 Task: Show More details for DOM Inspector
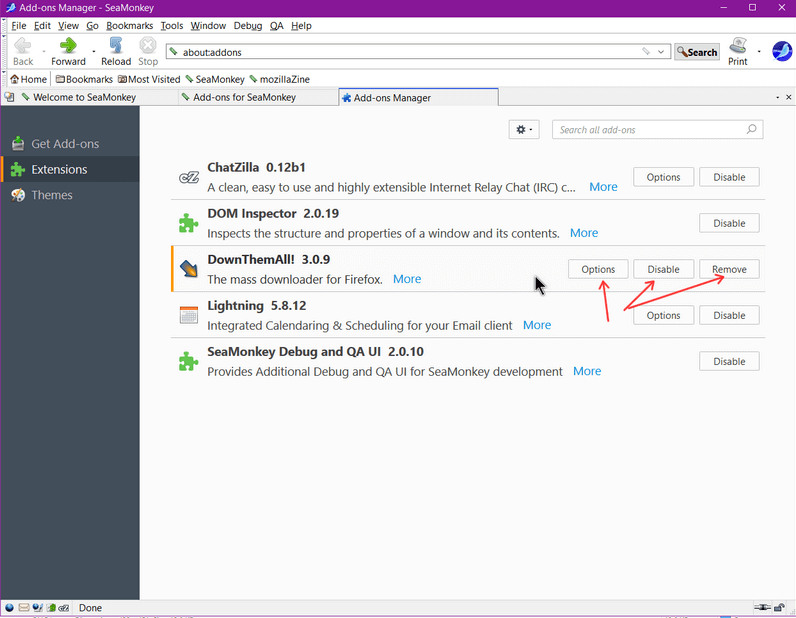[x=584, y=233]
